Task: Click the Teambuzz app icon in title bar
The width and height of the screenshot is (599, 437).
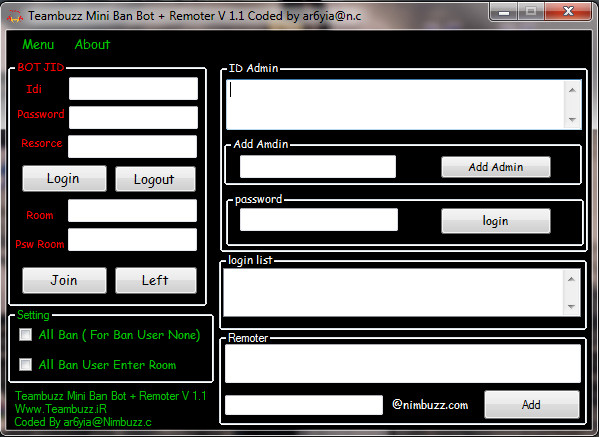Action: [15, 16]
